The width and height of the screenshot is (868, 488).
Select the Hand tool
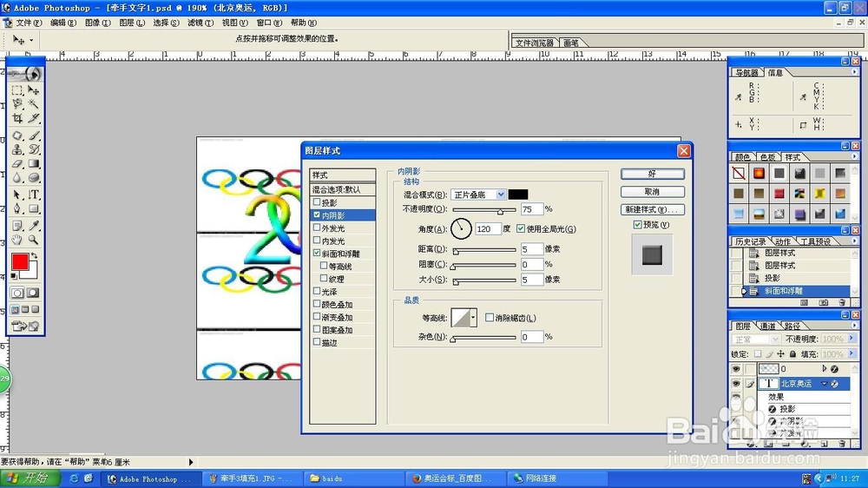click(17, 240)
